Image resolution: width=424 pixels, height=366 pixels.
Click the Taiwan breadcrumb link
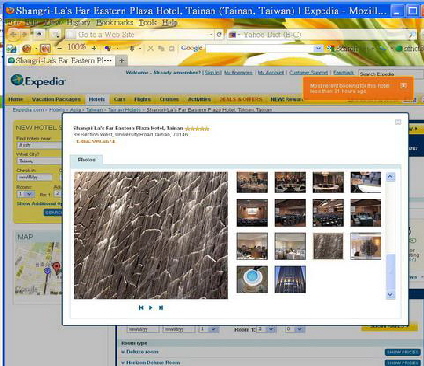pyautogui.click(x=95, y=110)
